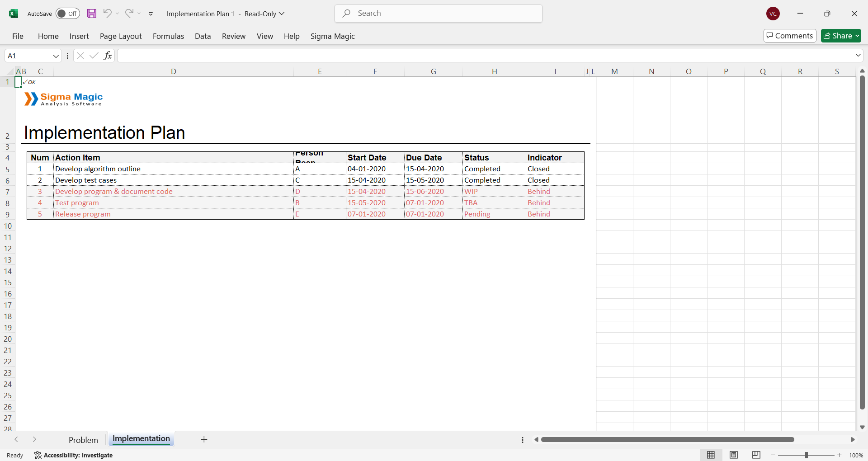This screenshot has height=461, width=868.
Task: Open the Comments pane button
Action: click(x=790, y=36)
